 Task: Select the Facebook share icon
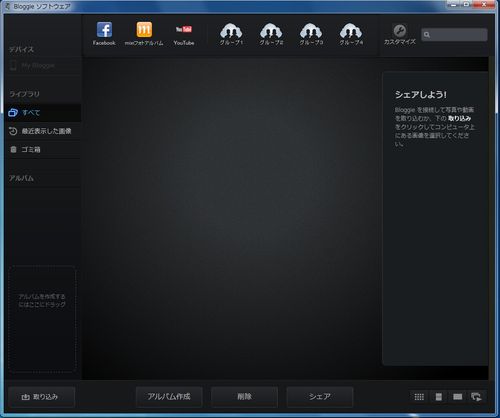(104, 30)
